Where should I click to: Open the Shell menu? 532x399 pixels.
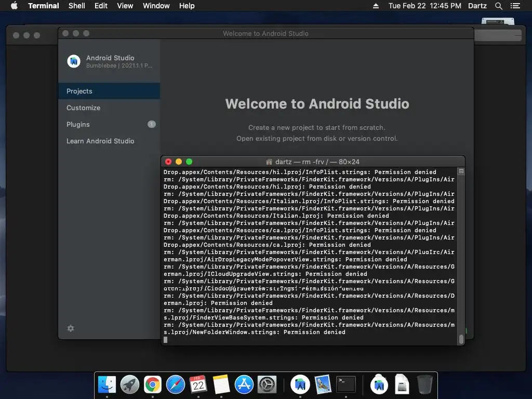(77, 6)
